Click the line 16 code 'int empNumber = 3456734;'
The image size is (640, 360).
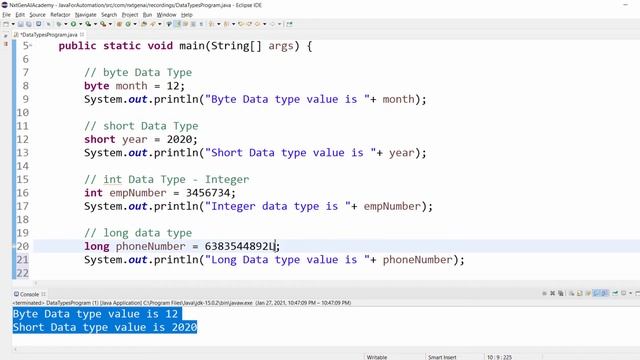pyautogui.click(x=160, y=193)
